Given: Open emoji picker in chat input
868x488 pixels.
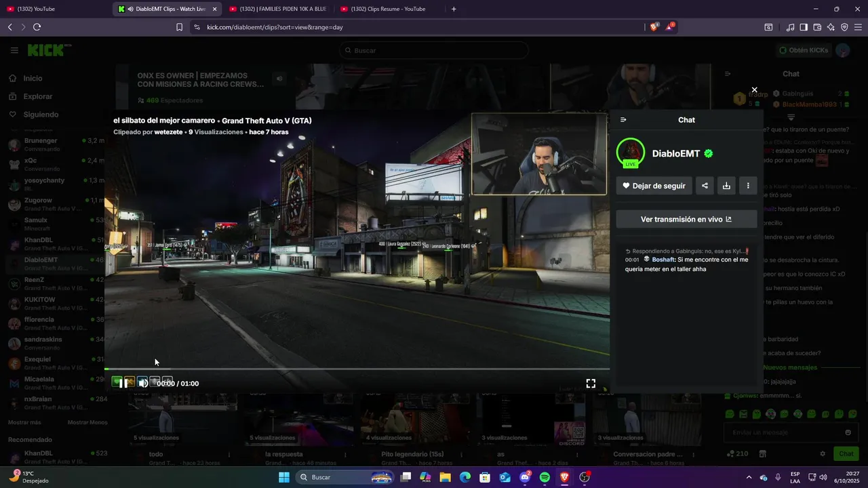Looking at the screenshot, I should [848, 432].
